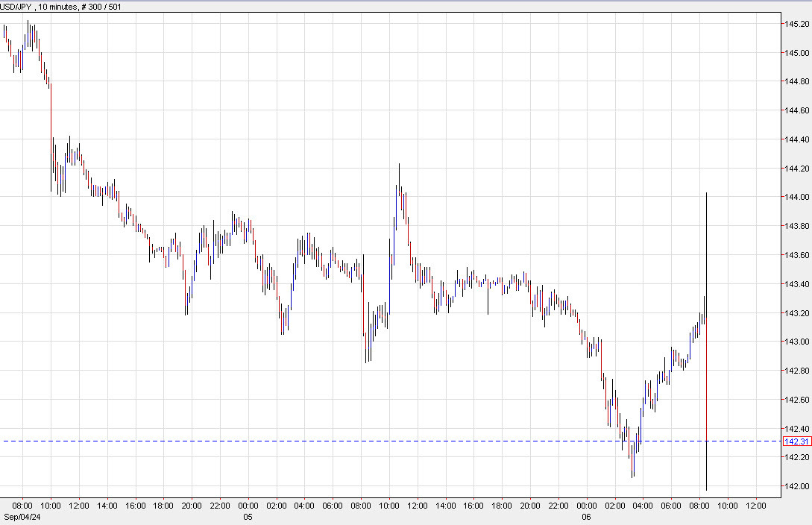Click the last 12:00 label on time axis
Viewport: 812px width, 525px height.
(755, 505)
